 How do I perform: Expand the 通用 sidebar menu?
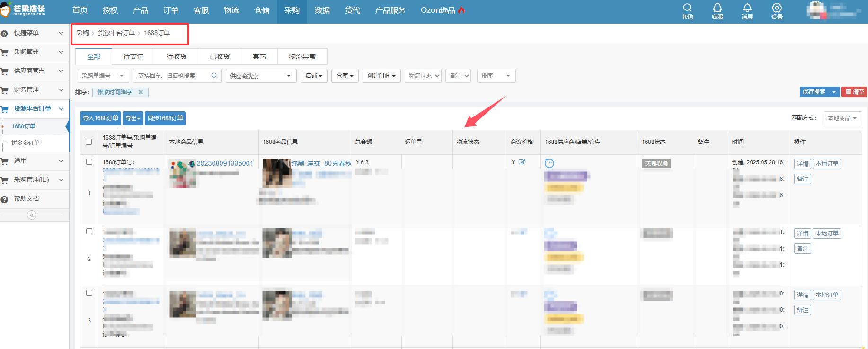pyautogui.click(x=35, y=161)
